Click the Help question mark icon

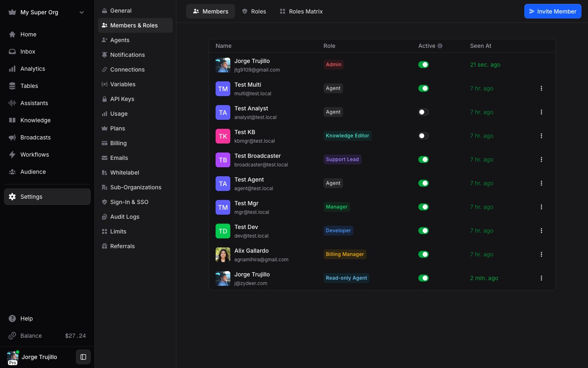pyautogui.click(x=12, y=319)
